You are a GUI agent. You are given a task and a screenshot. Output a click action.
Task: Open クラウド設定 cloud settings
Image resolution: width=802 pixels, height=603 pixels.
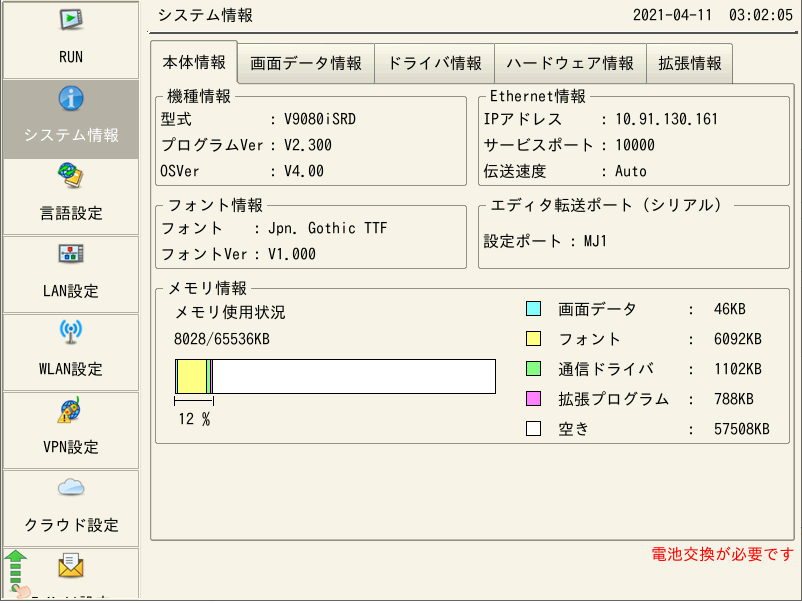click(70, 508)
